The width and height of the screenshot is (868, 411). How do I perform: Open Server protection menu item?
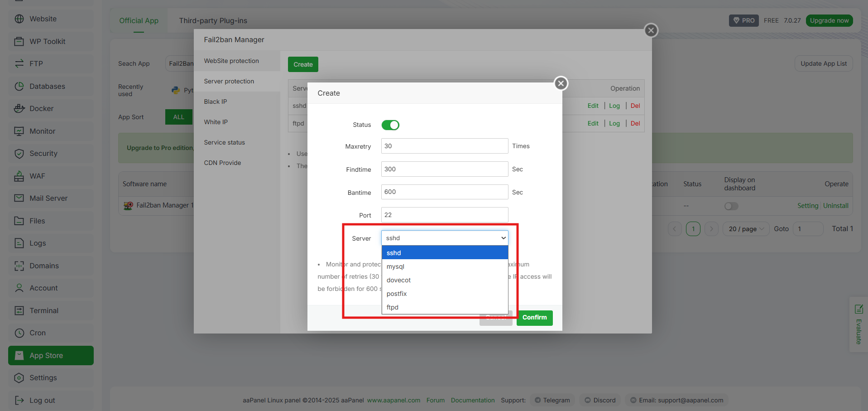click(x=237, y=81)
